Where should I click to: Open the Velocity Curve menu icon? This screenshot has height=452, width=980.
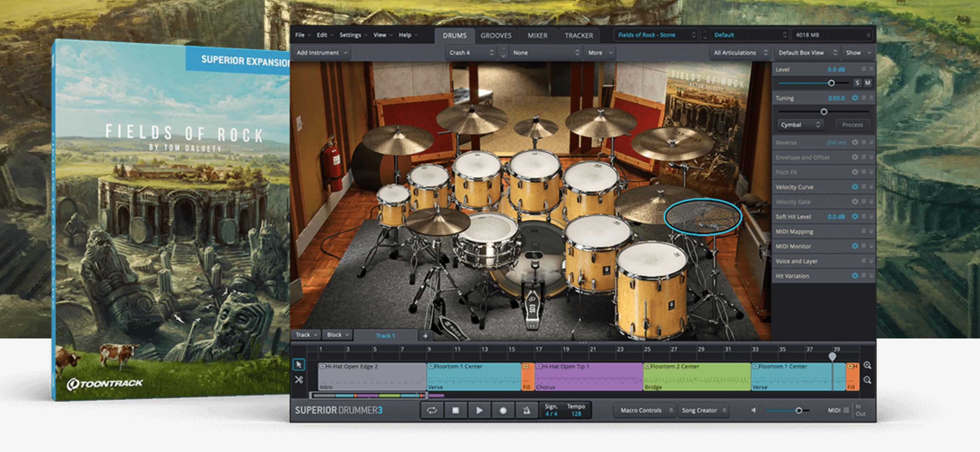coord(864,187)
